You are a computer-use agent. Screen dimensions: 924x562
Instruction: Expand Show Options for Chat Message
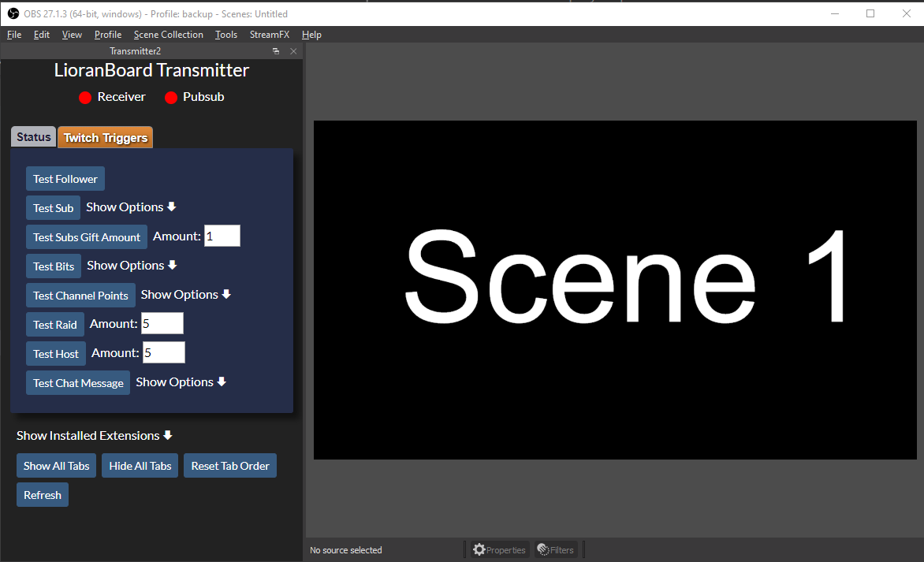[x=181, y=382]
